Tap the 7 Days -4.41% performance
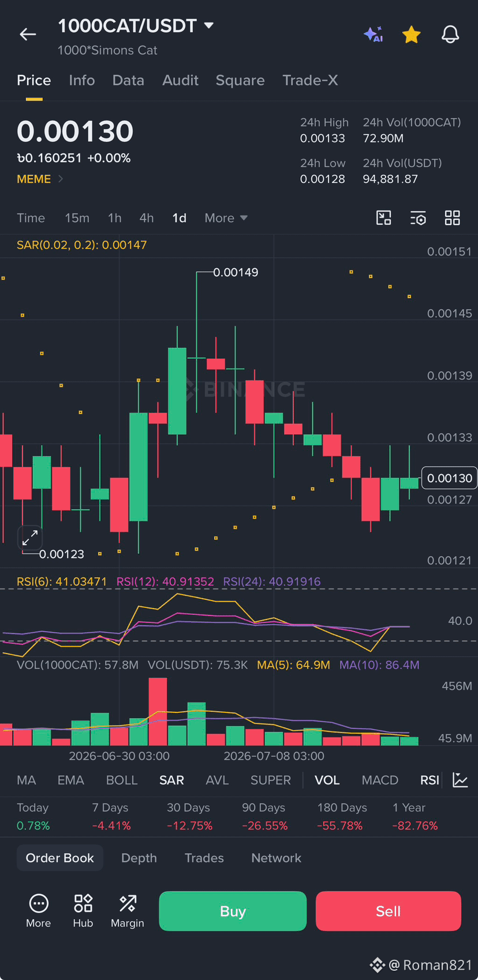 [x=111, y=817]
